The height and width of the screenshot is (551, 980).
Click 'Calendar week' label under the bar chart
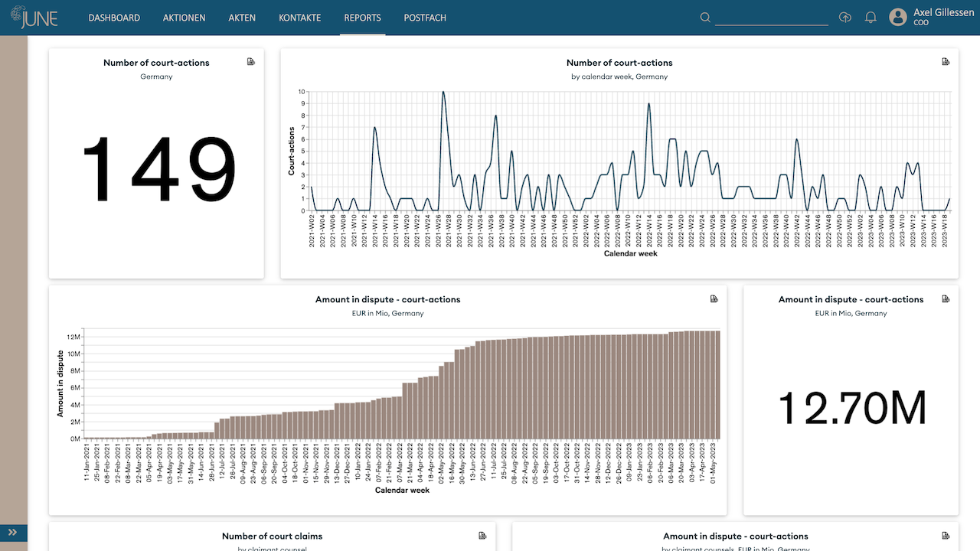point(402,490)
